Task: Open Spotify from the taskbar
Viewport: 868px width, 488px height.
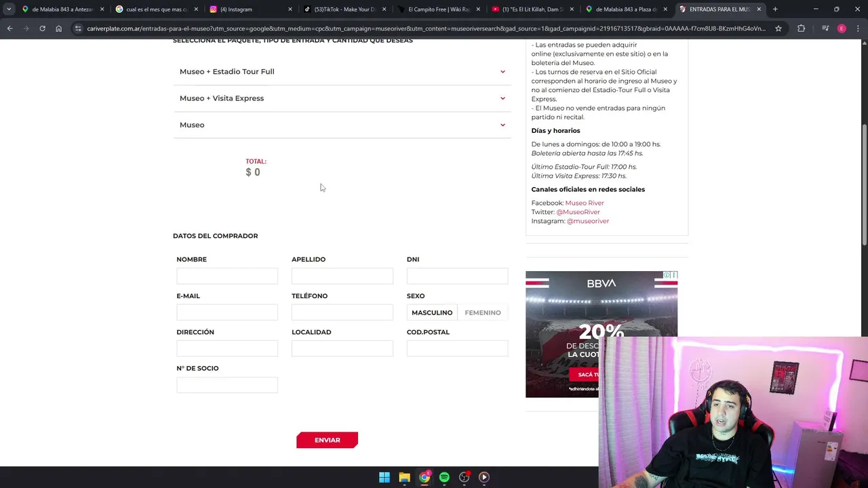Action: 444,477
